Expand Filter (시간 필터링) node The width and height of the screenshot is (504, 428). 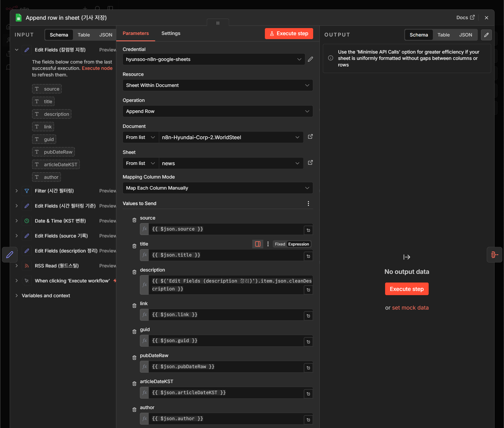(17, 191)
